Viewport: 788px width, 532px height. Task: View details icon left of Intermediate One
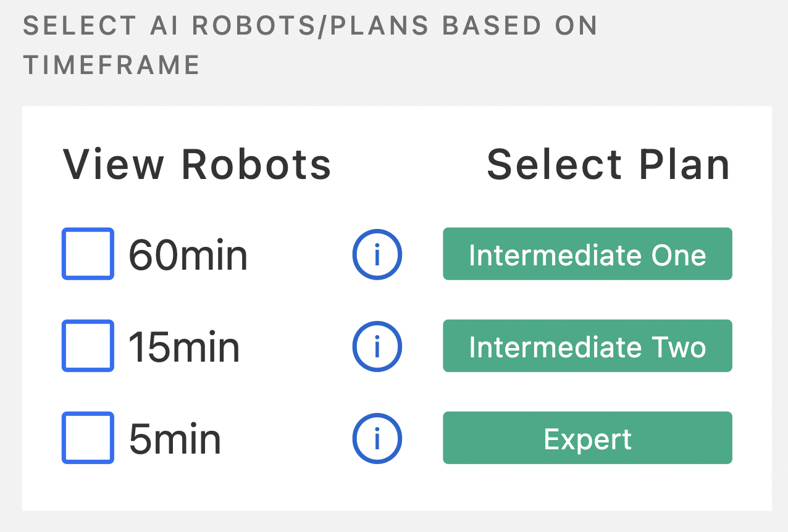coord(377,254)
